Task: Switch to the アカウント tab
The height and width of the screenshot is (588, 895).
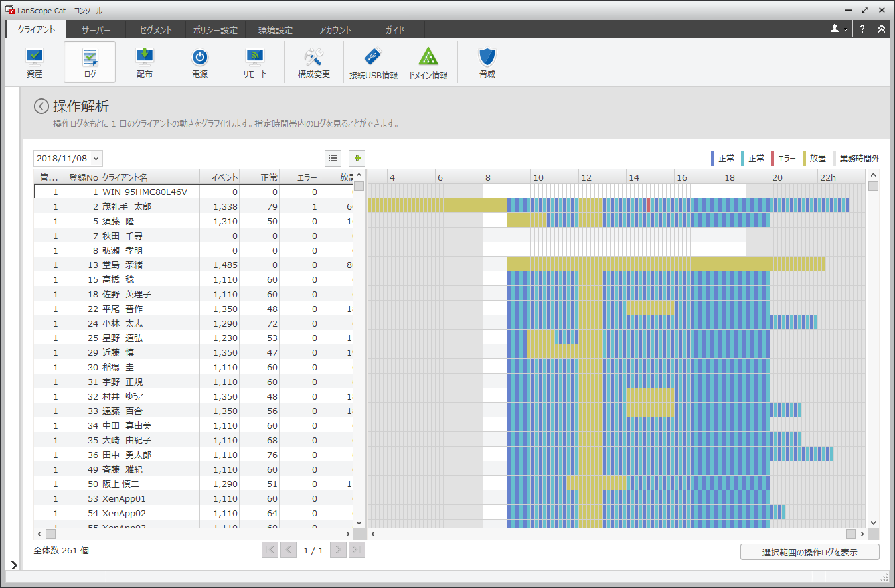Action: click(x=335, y=29)
